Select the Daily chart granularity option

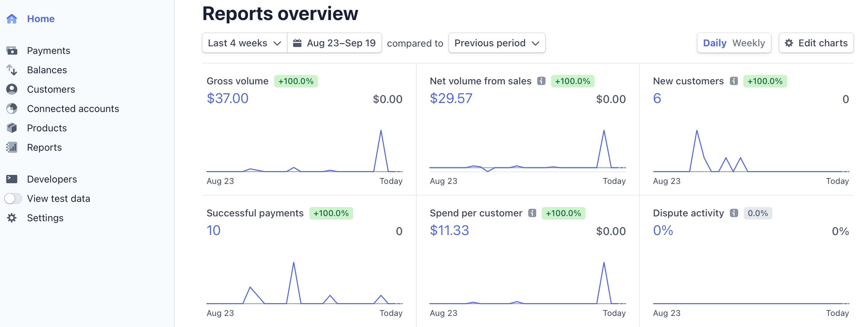coord(715,43)
